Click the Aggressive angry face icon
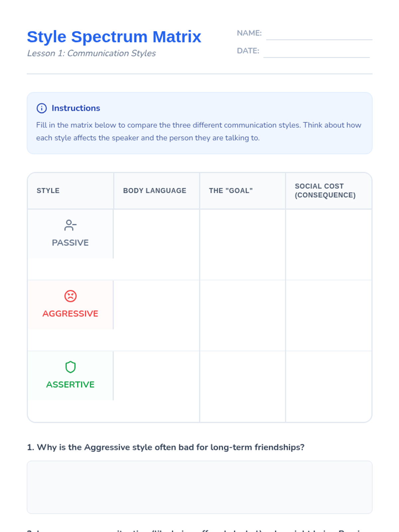Screen dimensions: 399x532 coord(70,296)
